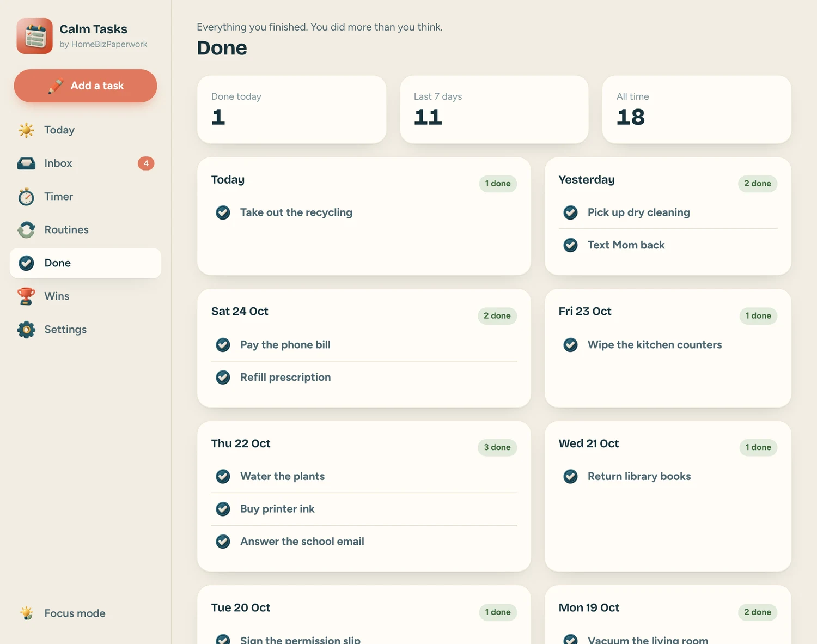This screenshot has width=817, height=644.
Task: Select the Last 7 days stat card
Action: 494,110
